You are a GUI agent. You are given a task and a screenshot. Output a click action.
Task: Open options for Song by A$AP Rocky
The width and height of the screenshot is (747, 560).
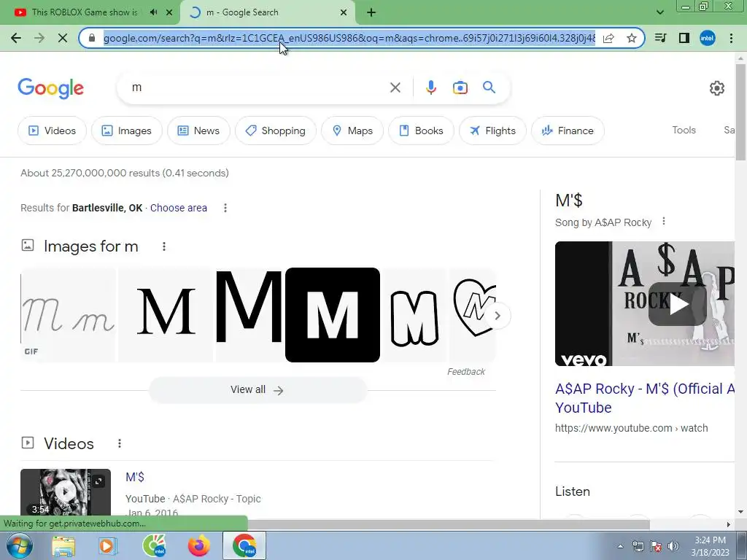664,222
